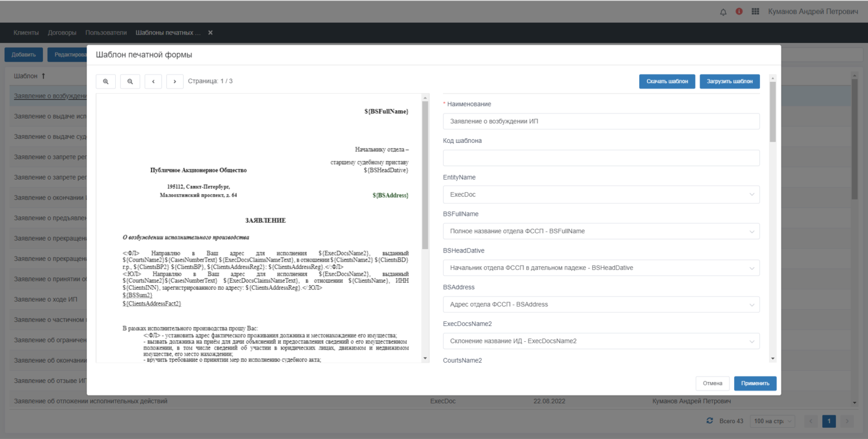Zoom out the template preview
The width and height of the screenshot is (868, 439).
point(130,81)
